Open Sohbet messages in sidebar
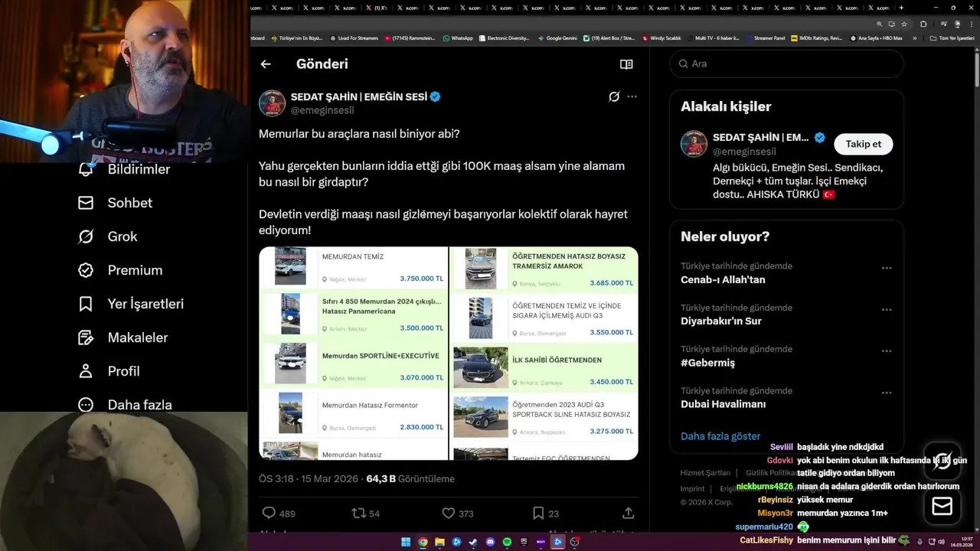Viewport: 980px width, 551px height. [x=115, y=203]
